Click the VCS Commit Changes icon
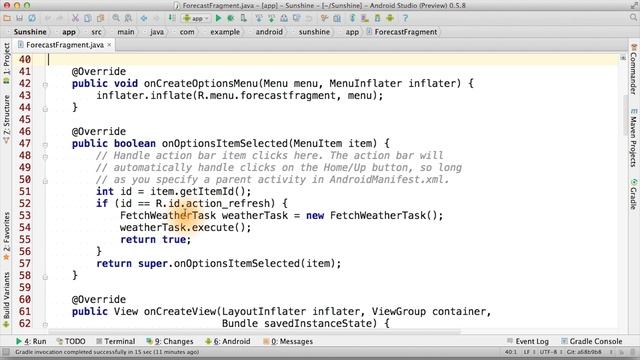 click(271, 18)
